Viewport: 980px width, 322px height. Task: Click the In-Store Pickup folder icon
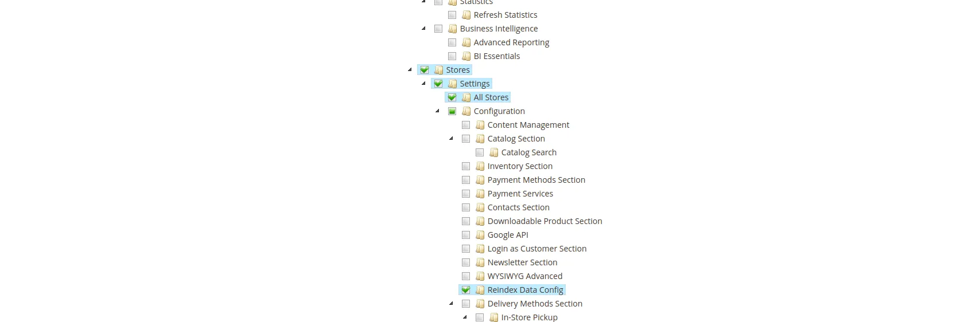click(494, 317)
